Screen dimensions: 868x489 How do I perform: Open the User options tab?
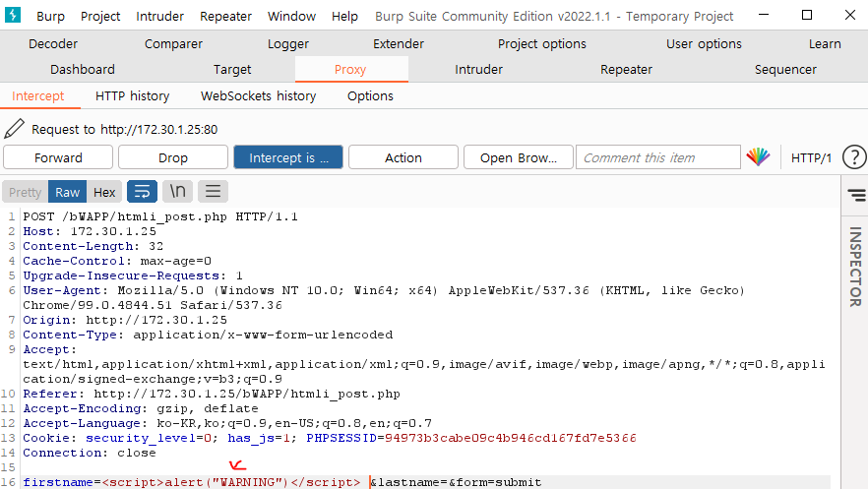click(x=705, y=43)
